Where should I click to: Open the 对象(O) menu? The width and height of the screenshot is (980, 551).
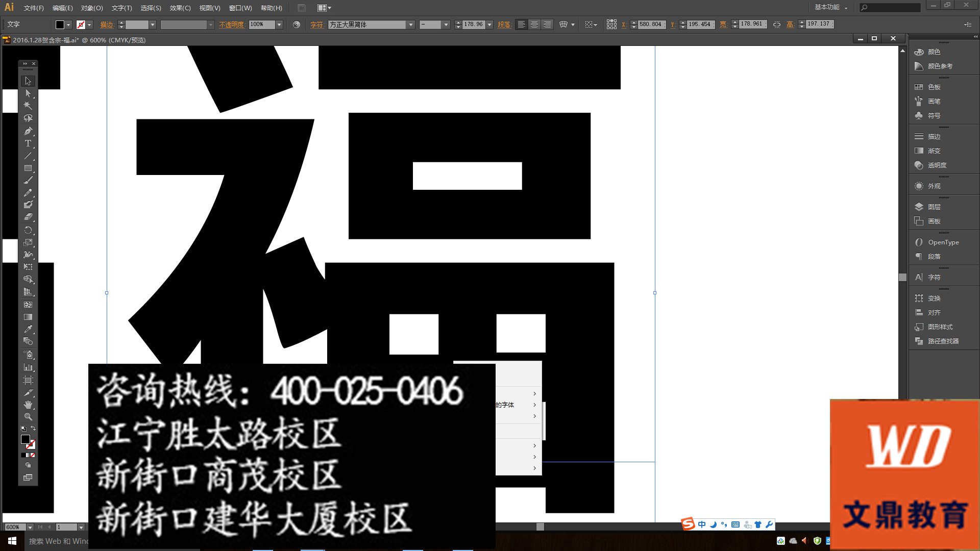point(92,8)
